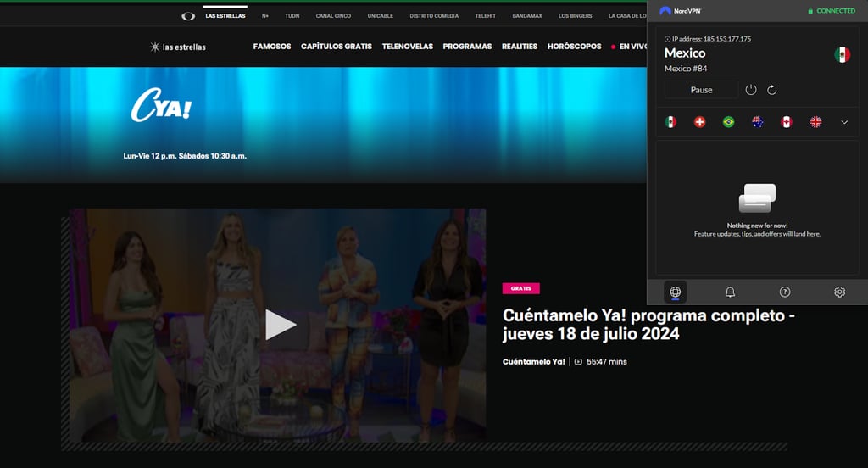Switch to the TUDN channel tab

292,16
